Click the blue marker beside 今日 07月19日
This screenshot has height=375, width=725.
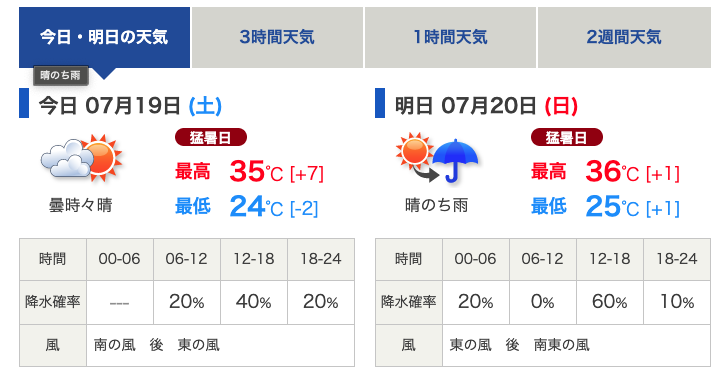24,103
